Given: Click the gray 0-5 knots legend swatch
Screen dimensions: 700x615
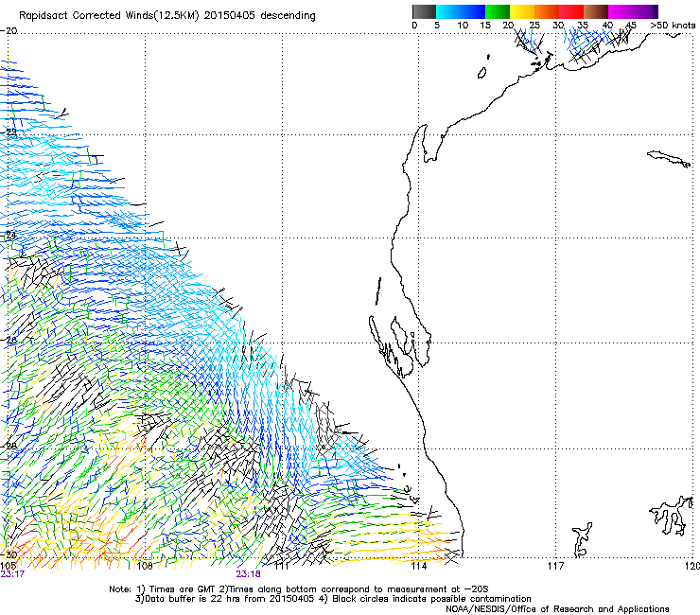Looking at the screenshot, I should pyautogui.click(x=424, y=11).
